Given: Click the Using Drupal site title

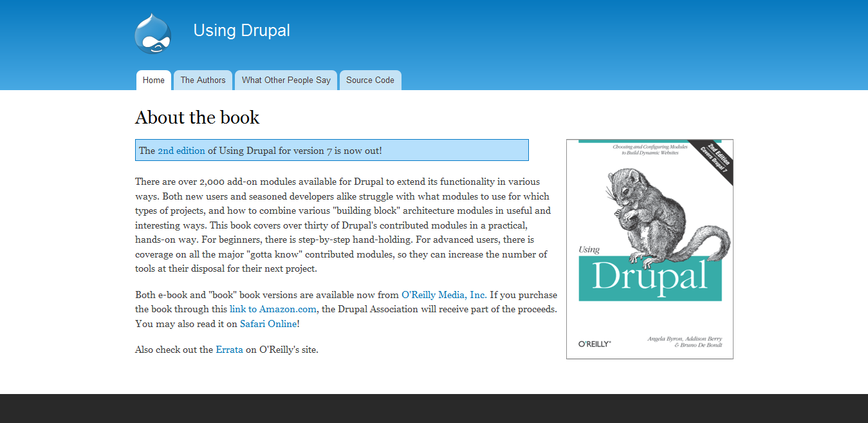Looking at the screenshot, I should click(x=241, y=30).
